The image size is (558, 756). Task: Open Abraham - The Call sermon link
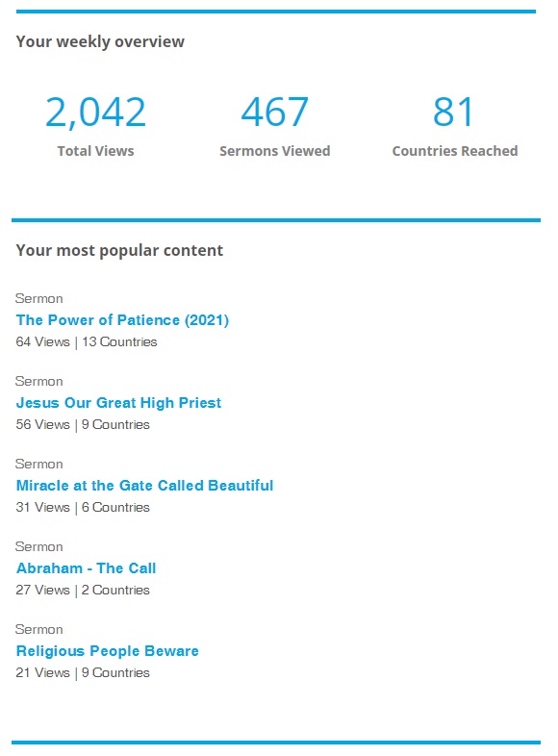[86, 568]
